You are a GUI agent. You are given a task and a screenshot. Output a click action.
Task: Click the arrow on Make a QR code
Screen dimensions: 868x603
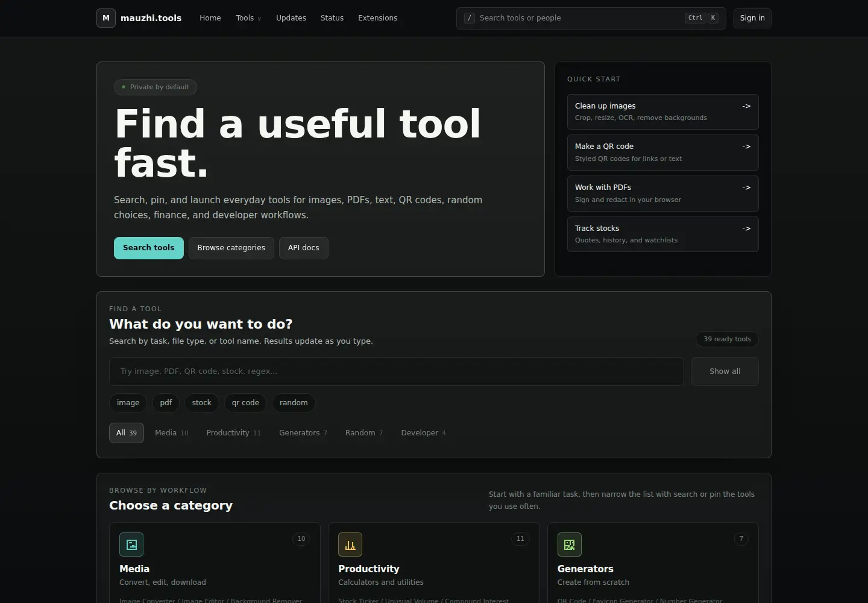point(746,147)
